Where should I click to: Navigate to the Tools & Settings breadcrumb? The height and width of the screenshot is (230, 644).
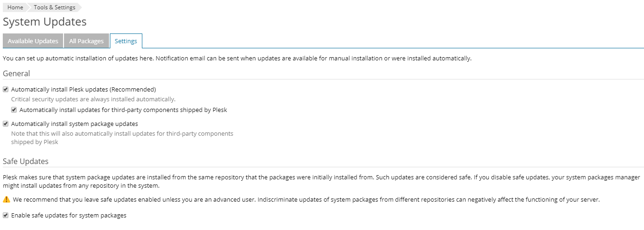click(x=54, y=7)
